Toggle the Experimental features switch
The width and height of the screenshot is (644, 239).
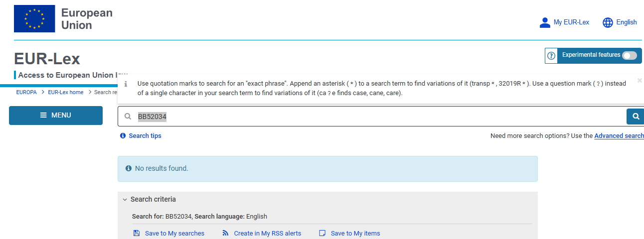[x=629, y=56]
